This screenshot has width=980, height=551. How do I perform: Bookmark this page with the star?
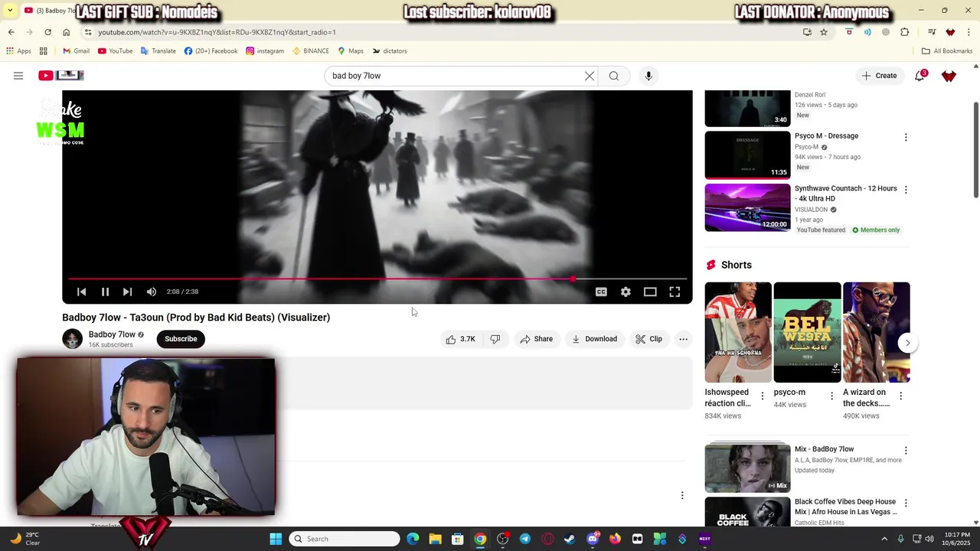click(824, 32)
